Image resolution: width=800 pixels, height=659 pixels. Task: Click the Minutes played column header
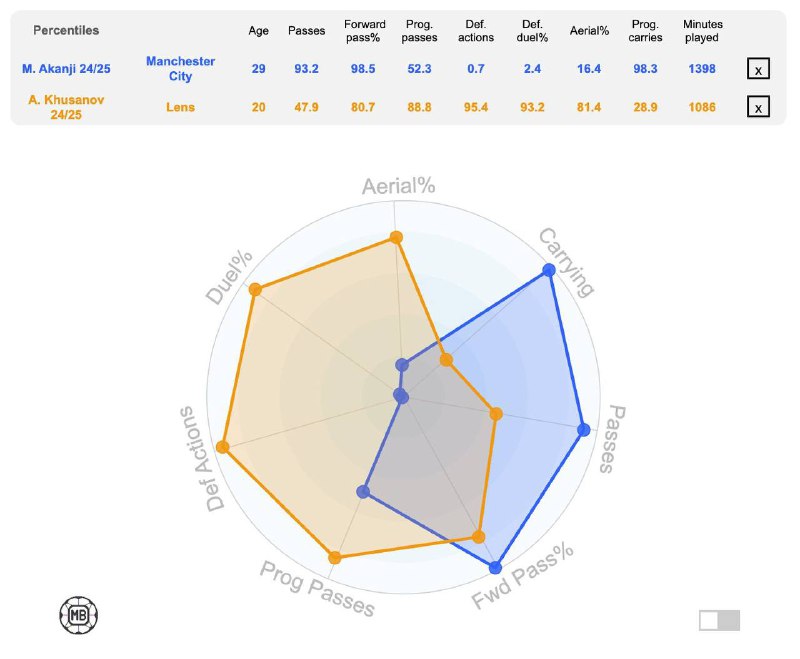702,31
